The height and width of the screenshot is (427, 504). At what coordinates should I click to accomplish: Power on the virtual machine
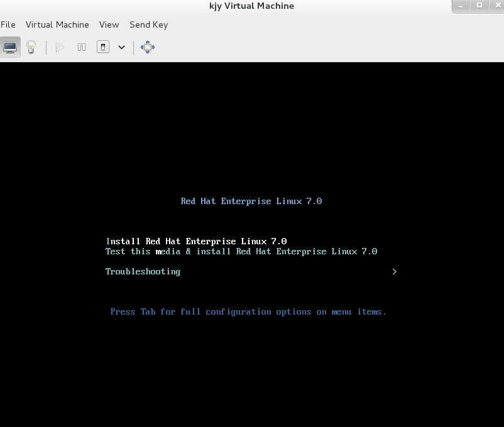pos(60,48)
